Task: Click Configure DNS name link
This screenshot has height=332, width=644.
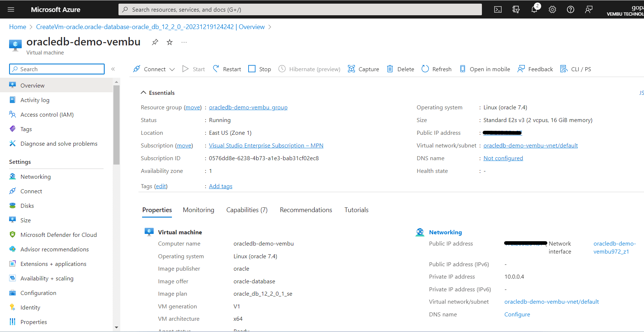Action: 517,315
